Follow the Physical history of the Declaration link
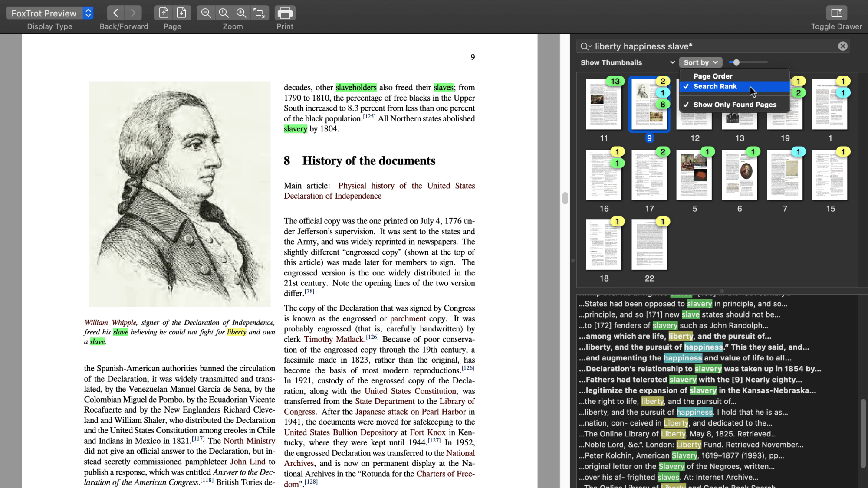Image resolution: width=868 pixels, height=488 pixels. (x=379, y=191)
